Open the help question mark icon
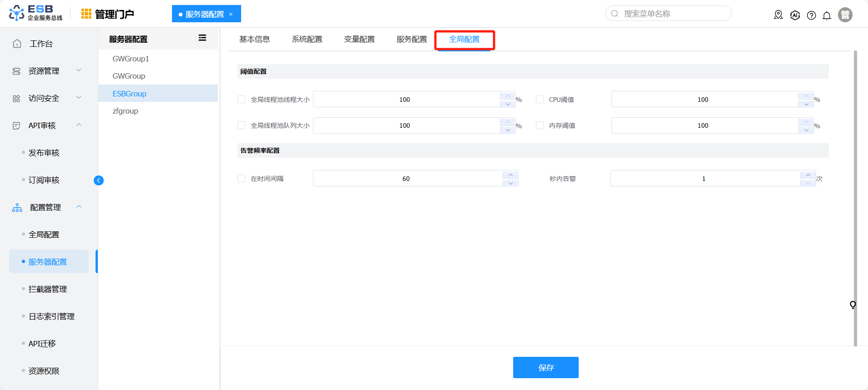The height and width of the screenshot is (390, 868). pyautogui.click(x=811, y=15)
